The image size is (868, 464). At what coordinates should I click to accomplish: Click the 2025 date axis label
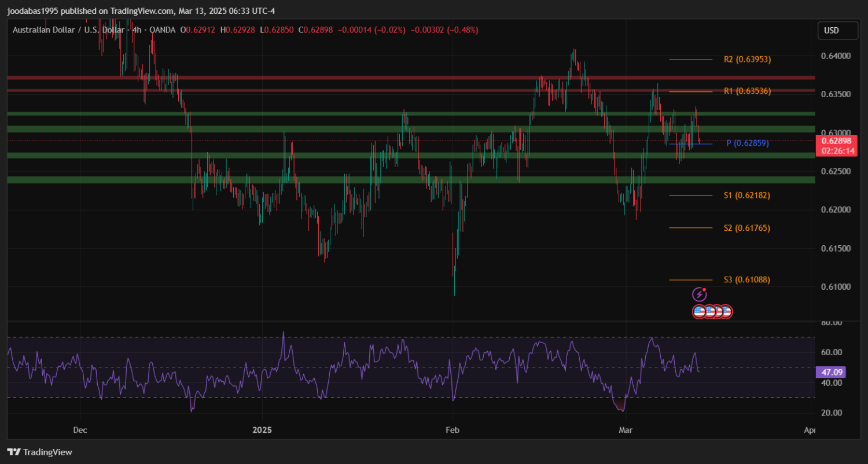(262, 430)
